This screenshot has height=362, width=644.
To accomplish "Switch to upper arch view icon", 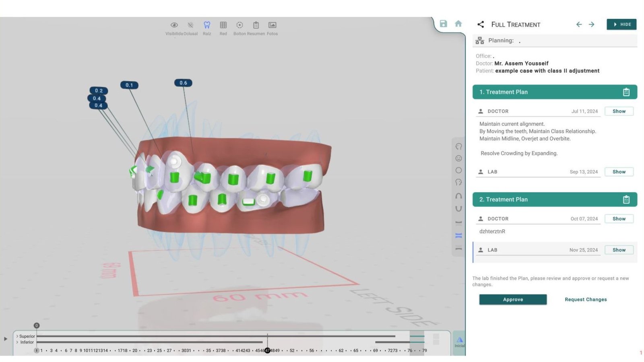I will click(x=458, y=196).
